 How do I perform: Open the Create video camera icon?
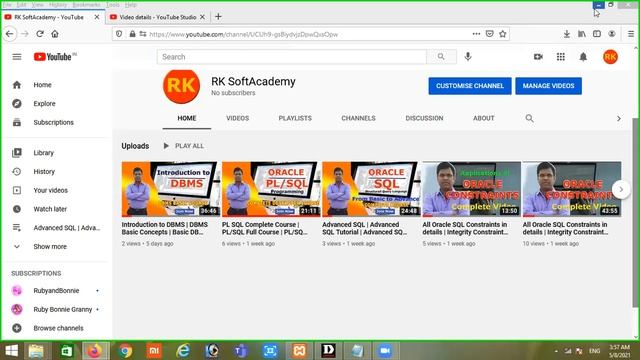pos(538,57)
